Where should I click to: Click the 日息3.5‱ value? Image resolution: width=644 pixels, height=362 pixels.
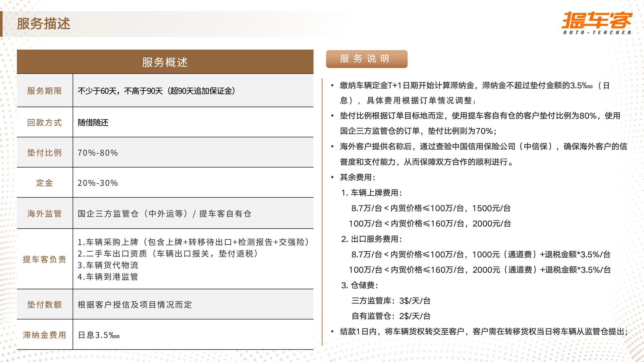99,335
